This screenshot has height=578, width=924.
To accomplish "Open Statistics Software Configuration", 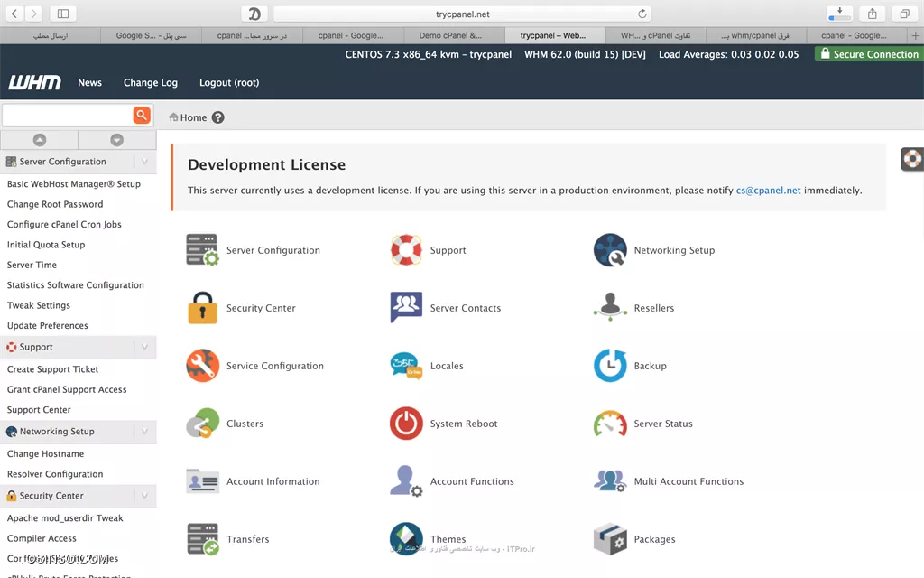I will point(76,284).
